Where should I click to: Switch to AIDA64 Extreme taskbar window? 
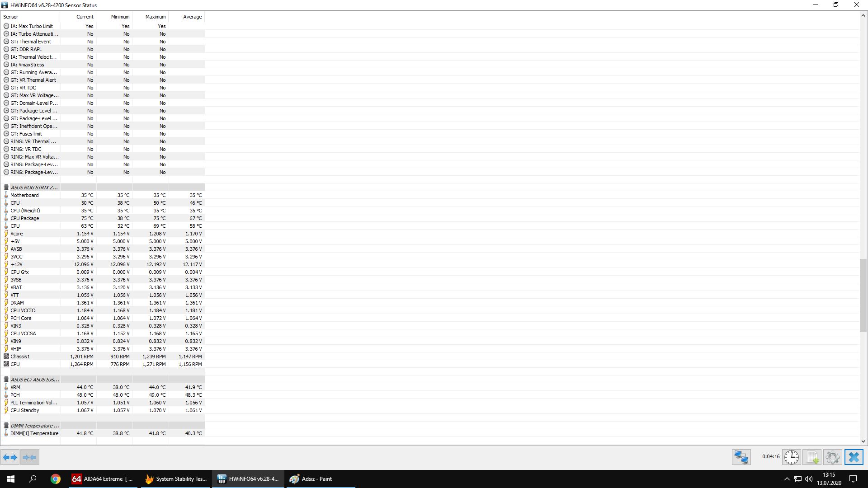coord(103,479)
